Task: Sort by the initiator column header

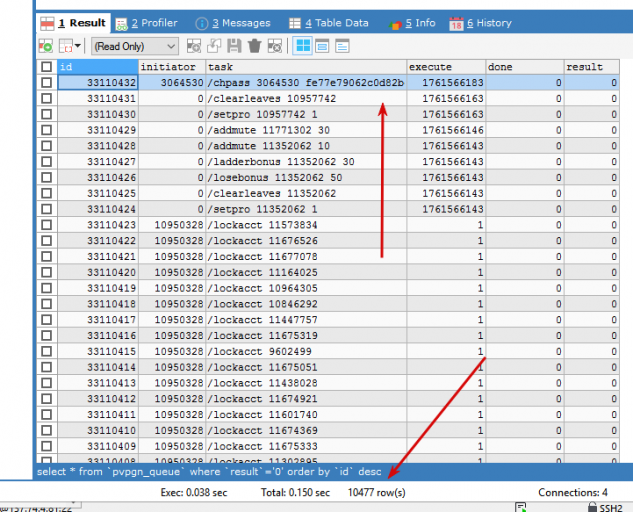Action: pyautogui.click(x=172, y=67)
